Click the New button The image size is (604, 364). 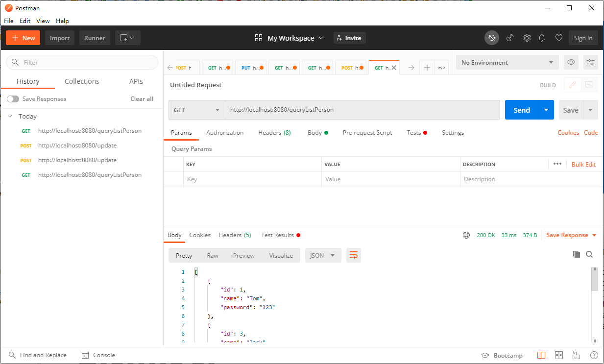pyautogui.click(x=23, y=38)
